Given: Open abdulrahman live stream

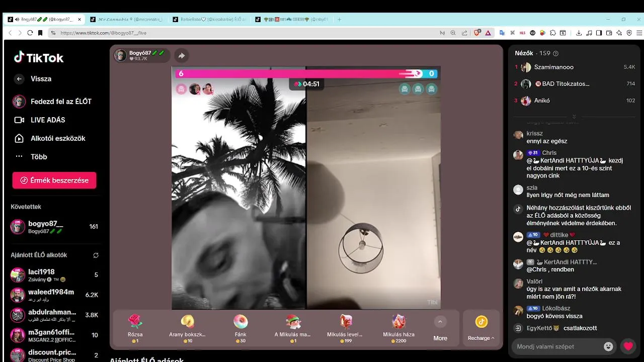Looking at the screenshot, I should tap(54, 315).
